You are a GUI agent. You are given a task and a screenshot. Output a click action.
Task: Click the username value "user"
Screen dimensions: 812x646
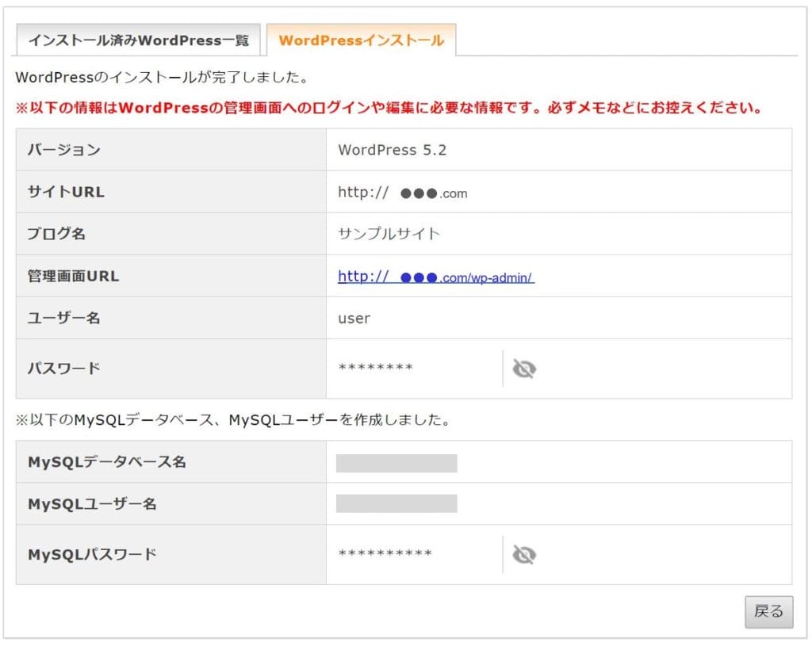[354, 319]
